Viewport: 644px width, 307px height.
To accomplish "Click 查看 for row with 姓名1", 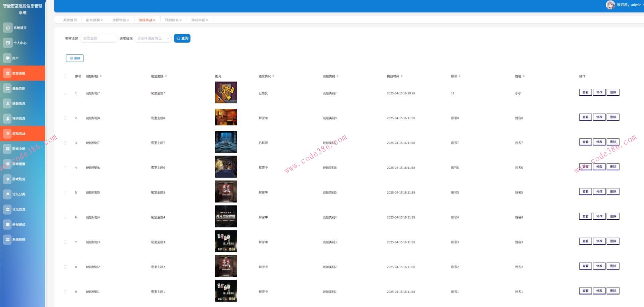I will point(585,291).
